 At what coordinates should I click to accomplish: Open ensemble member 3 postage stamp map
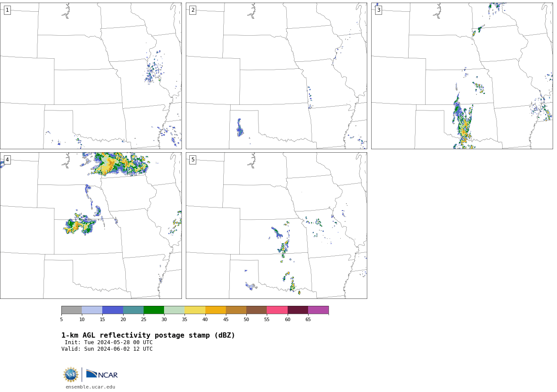tap(462, 76)
